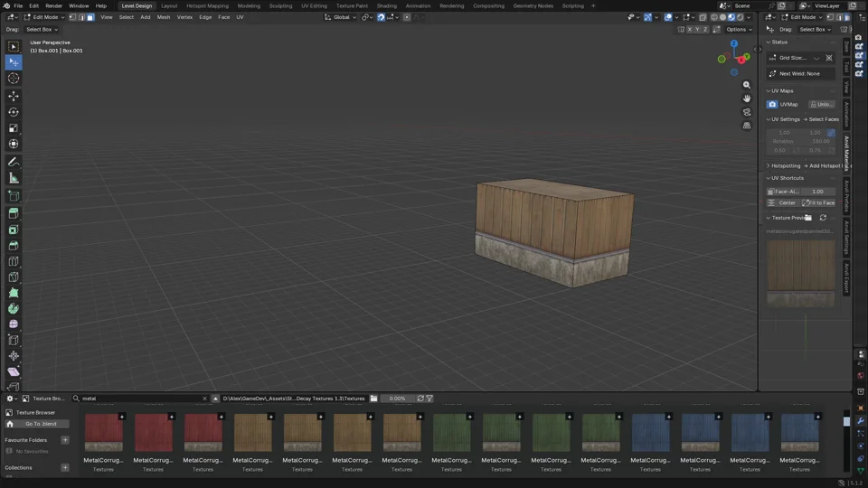The height and width of the screenshot is (488, 868).
Task: Click the viewport pan hand icon
Action: coord(747,99)
